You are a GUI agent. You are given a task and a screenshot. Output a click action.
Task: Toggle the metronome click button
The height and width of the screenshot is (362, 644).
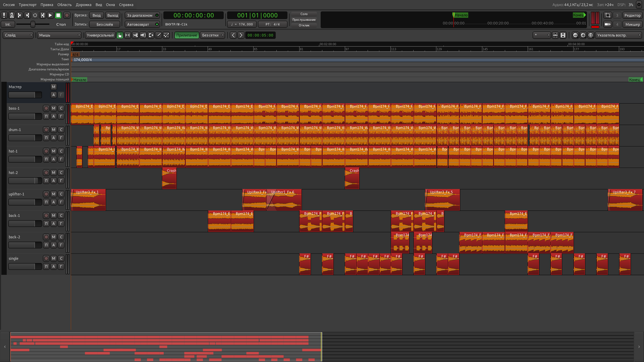(x=12, y=15)
